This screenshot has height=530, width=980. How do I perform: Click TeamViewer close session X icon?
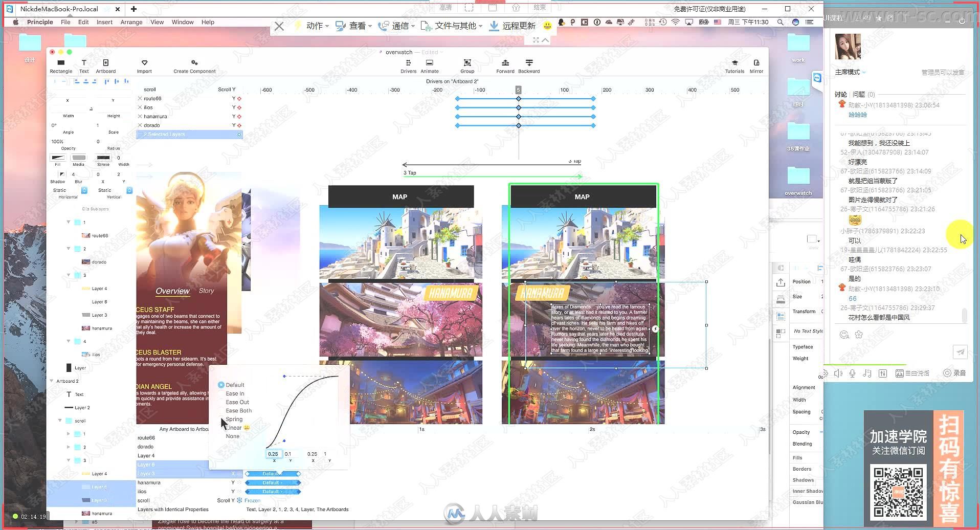coord(279,26)
